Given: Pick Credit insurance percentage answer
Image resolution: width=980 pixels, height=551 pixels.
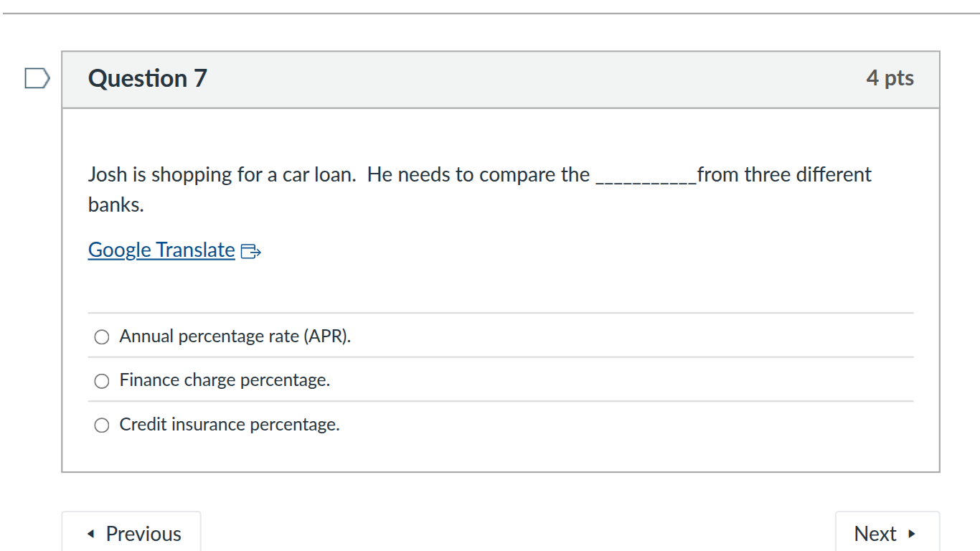Looking at the screenshot, I should click(101, 425).
